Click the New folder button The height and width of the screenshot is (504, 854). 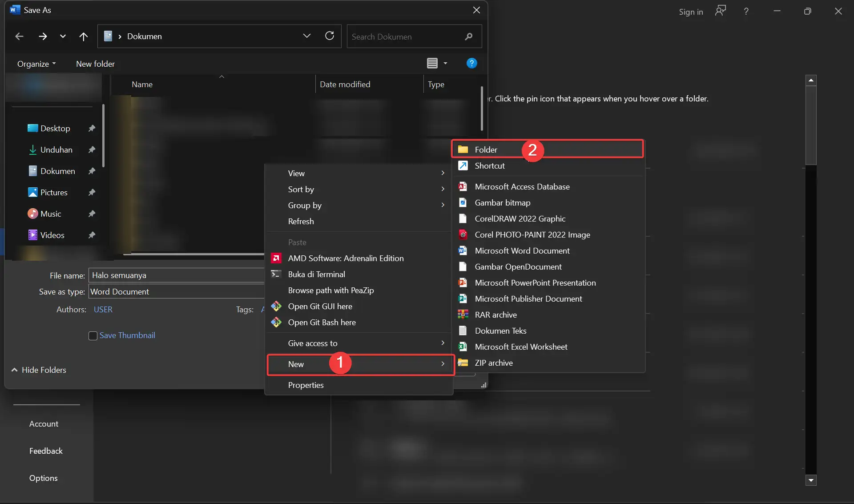(96, 64)
